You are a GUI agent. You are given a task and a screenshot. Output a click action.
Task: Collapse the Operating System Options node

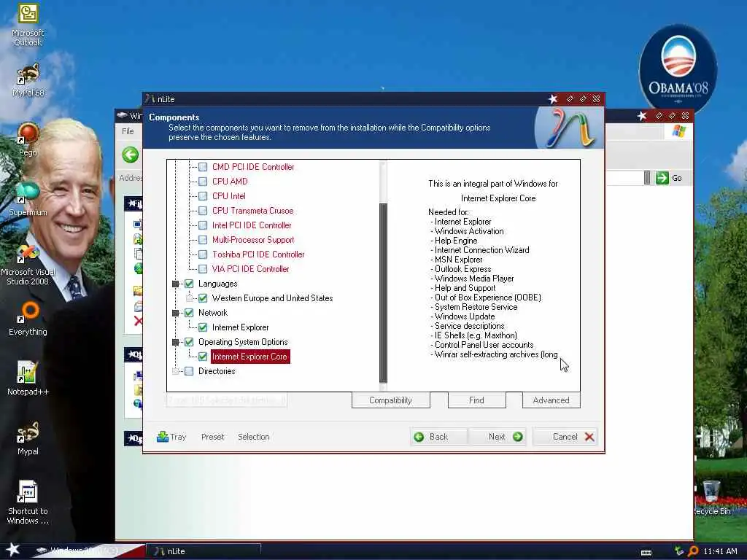pyautogui.click(x=175, y=342)
